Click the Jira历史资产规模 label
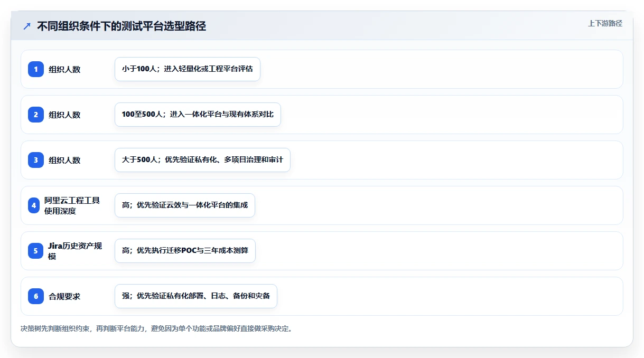644x358 pixels. click(75, 251)
